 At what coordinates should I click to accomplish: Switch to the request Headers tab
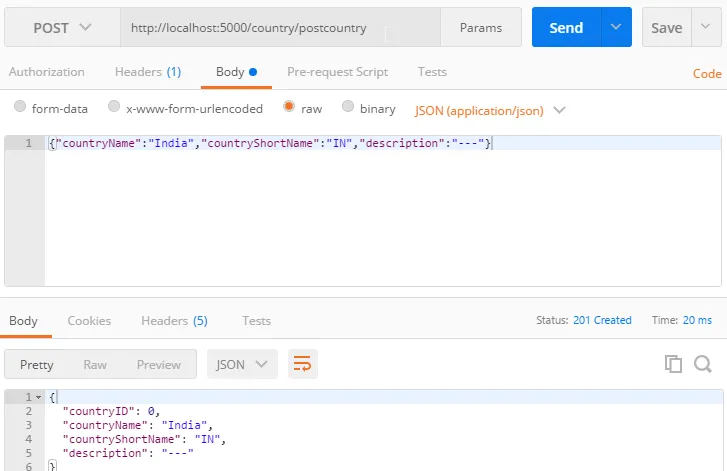tap(147, 72)
